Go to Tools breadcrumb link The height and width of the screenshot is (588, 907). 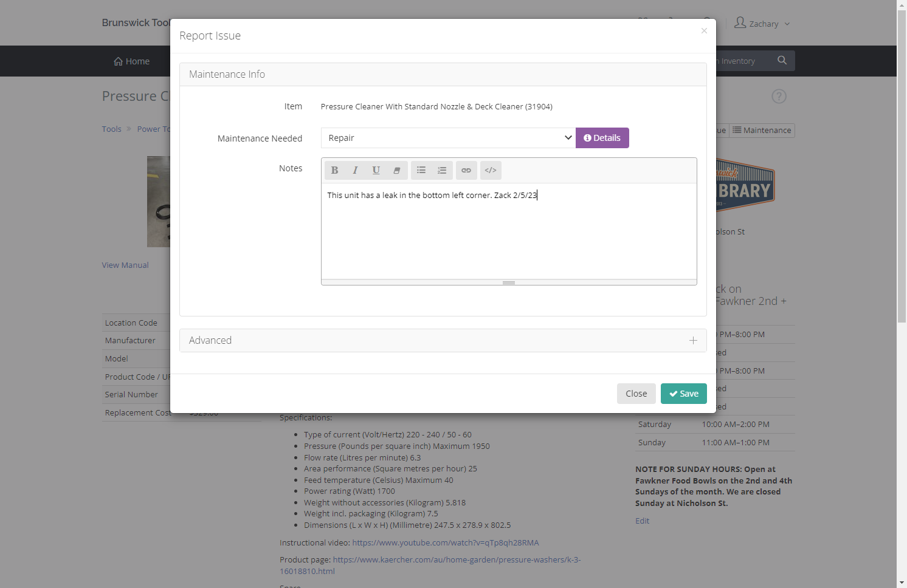coord(111,129)
